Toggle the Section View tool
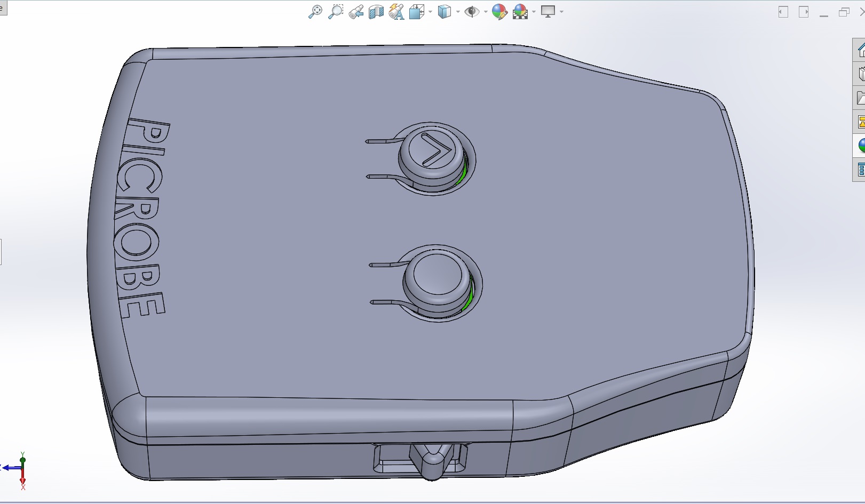865x504 pixels. tap(376, 12)
